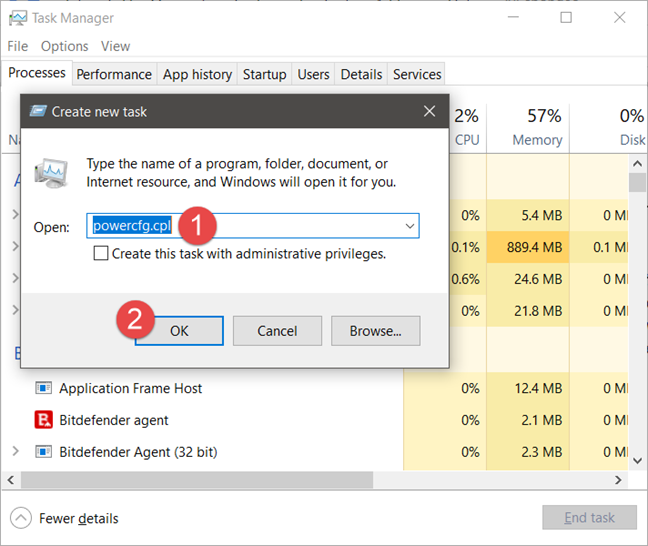Viewport: 648px width, 546px height.
Task: Click the horizontal scrollbar in process list
Action: tap(300, 480)
